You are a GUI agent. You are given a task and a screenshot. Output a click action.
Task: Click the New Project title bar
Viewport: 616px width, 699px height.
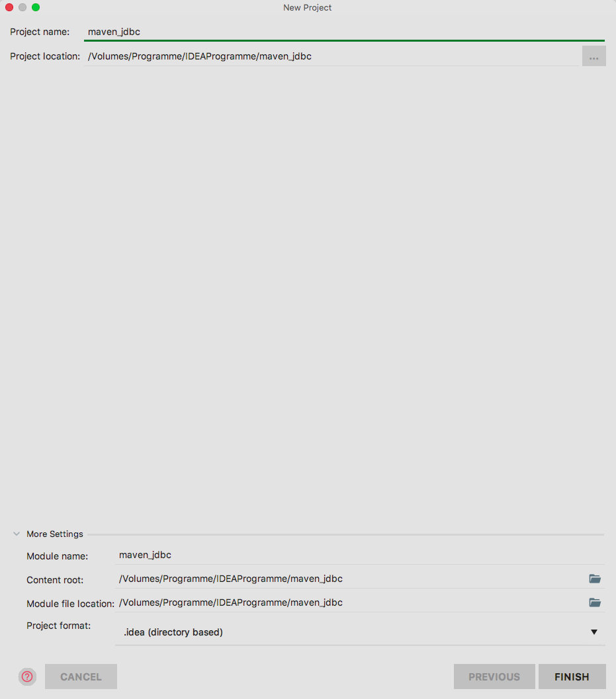click(307, 7)
